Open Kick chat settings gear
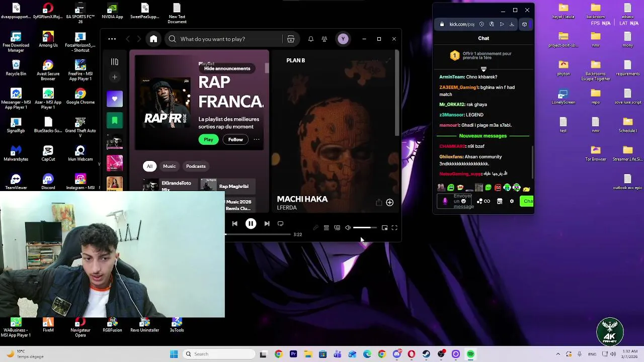The image size is (644, 362). tap(512, 201)
